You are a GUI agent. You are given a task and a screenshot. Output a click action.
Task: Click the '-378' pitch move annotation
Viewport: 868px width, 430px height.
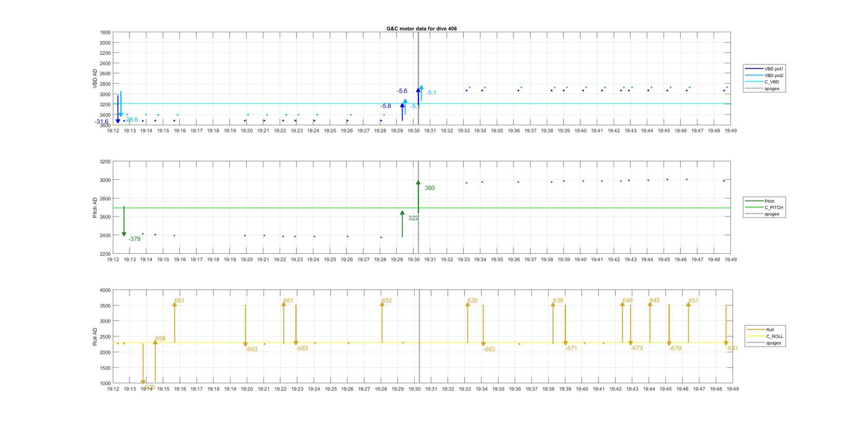135,239
